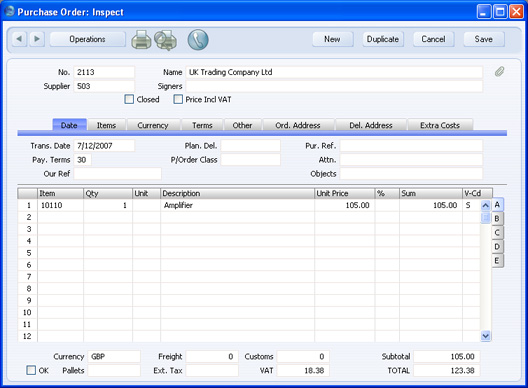Show grid flip E
Viewport: 528px width, 388px height.
tap(497, 260)
